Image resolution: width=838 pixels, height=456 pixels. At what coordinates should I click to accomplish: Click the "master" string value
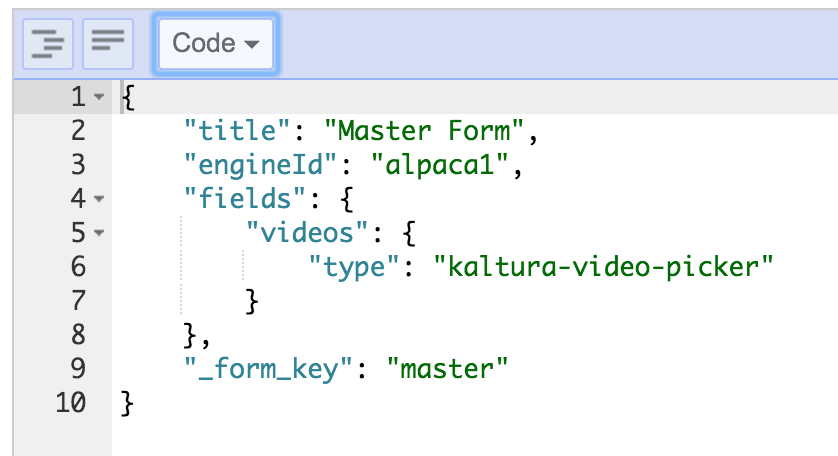[x=454, y=369]
